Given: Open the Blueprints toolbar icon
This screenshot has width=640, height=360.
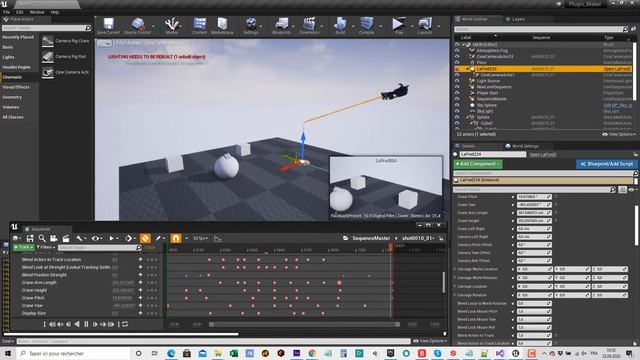Looking at the screenshot, I should tap(282, 26).
